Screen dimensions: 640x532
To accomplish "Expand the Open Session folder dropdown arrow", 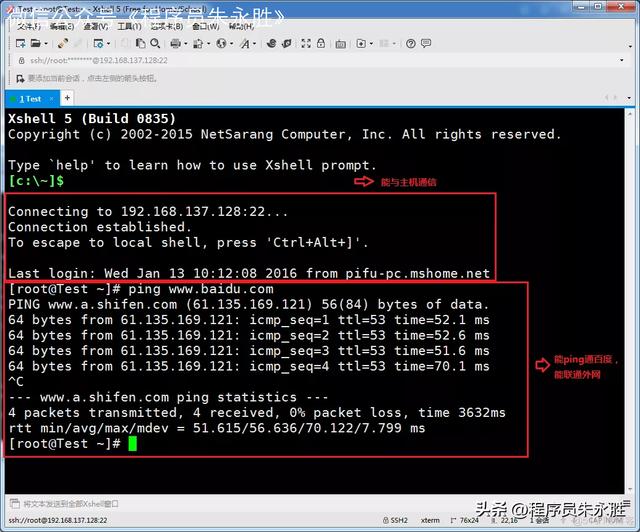I will pyautogui.click(x=46, y=43).
